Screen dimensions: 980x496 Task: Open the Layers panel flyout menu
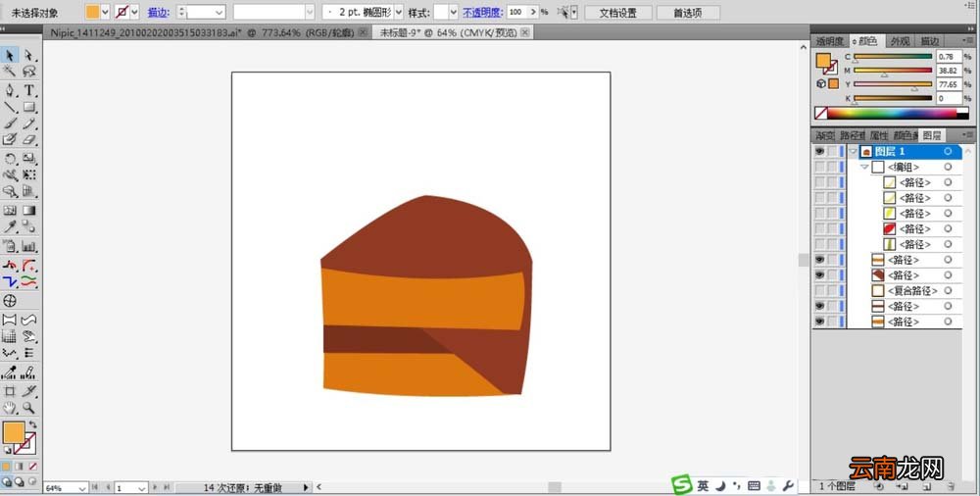[x=969, y=135]
